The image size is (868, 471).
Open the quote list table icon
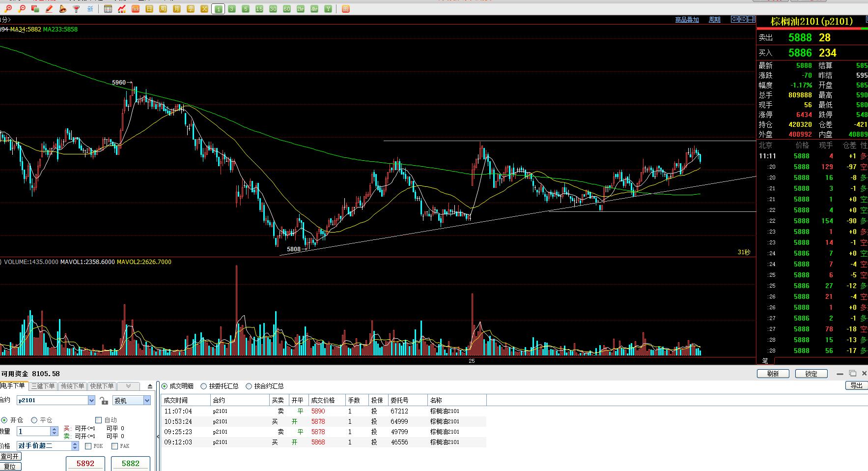[108, 9]
